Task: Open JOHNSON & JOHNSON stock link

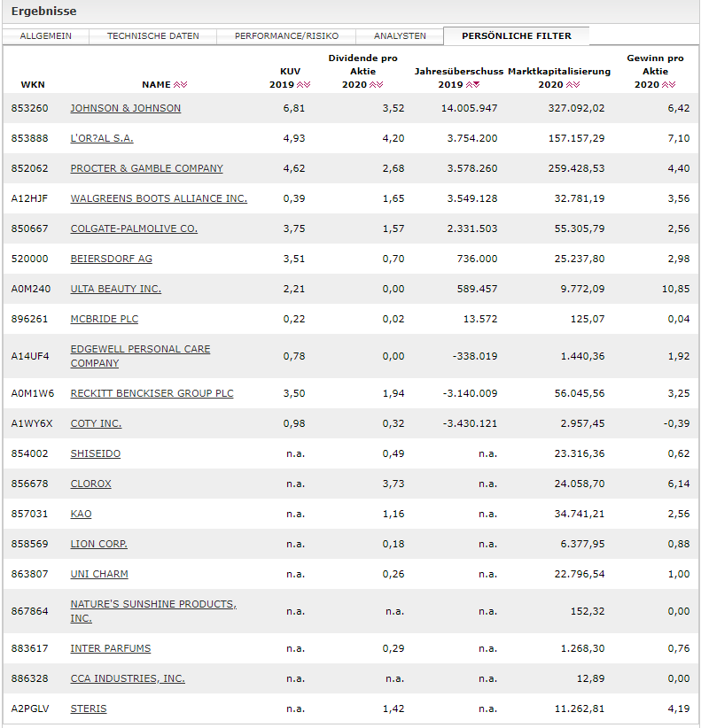Action: [x=126, y=108]
